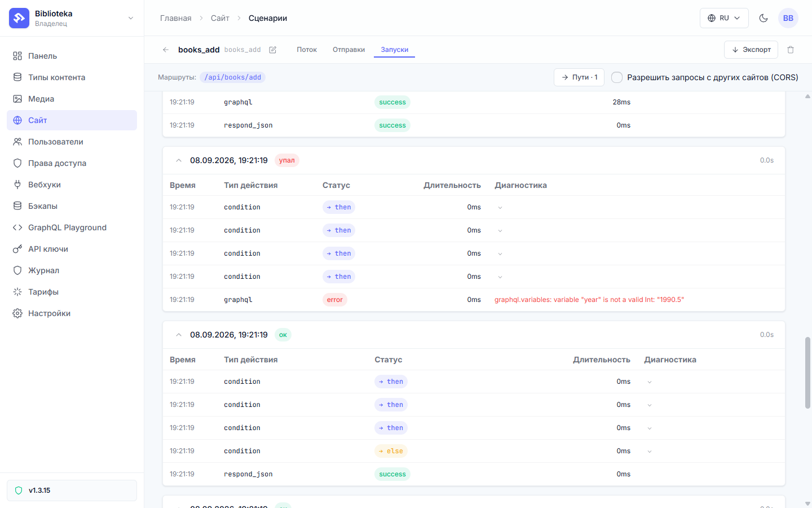Image resolution: width=812 pixels, height=508 pixels.
Task: Click the Вебхуки plug icon
Action: click(x=17, y=185)
